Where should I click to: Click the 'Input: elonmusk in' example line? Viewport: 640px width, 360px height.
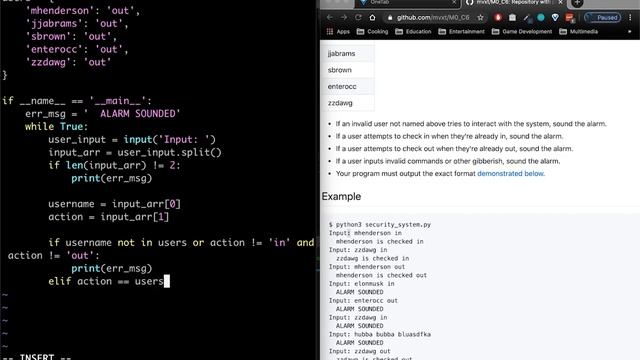362,284
